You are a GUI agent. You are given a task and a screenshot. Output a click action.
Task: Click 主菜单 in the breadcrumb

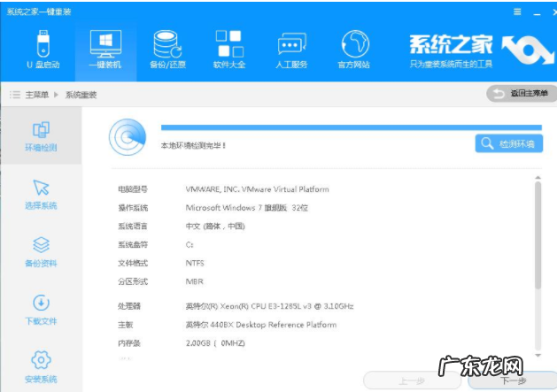pos(37,95)
